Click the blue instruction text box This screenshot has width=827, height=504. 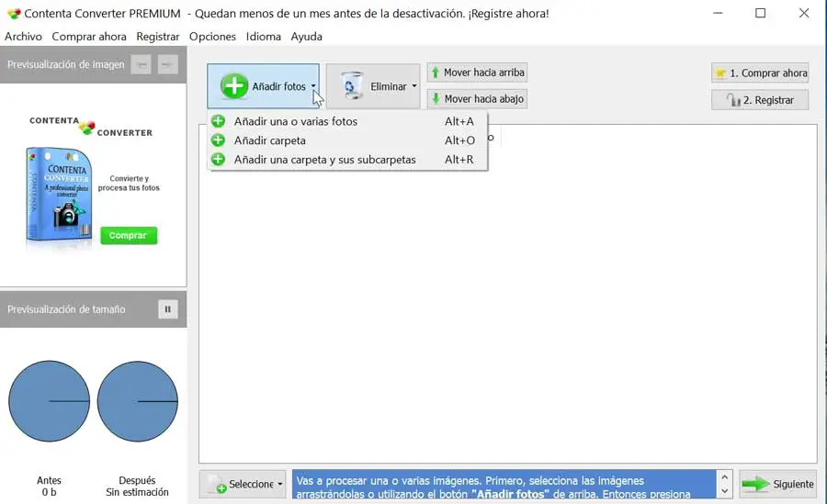(504, 484)
